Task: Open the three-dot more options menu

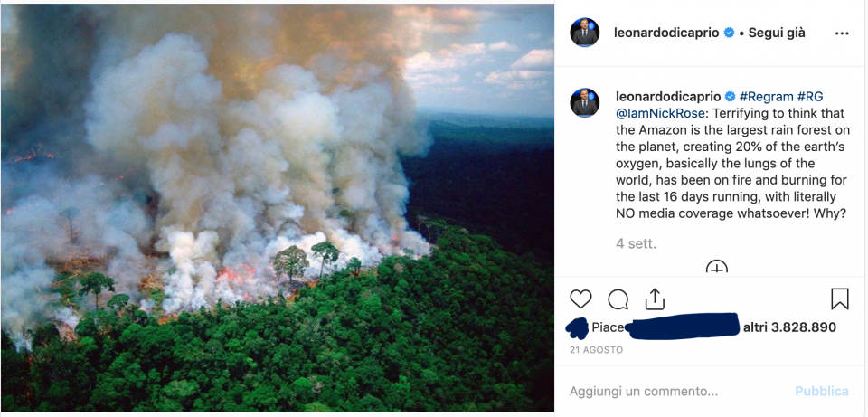Action: point(842,33)
